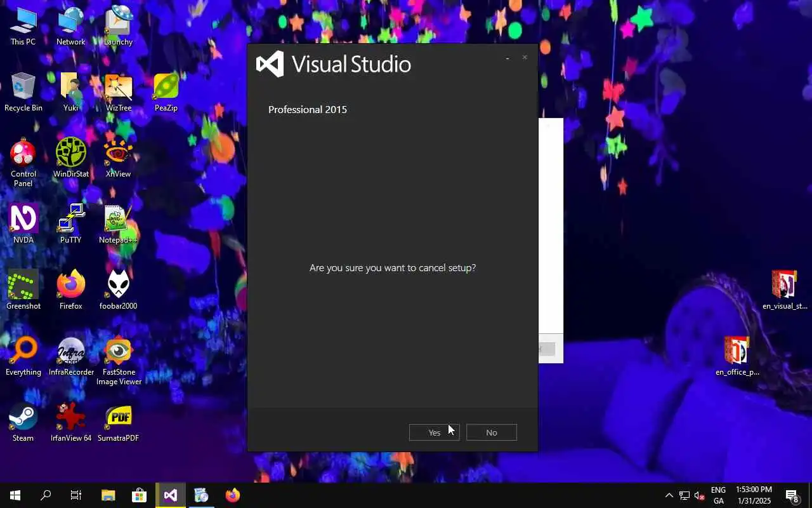
Task: Open the Yuki user folder
Action: [x=71, y=93]
